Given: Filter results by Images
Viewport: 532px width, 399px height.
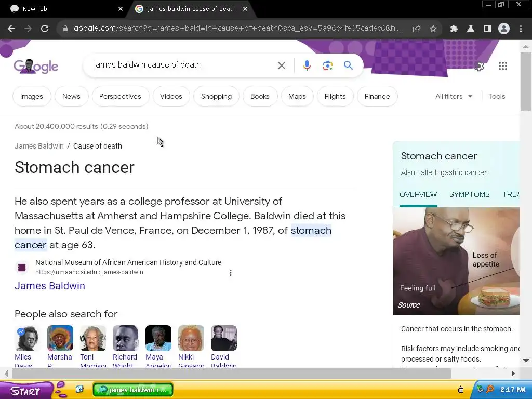Looking at the screenshot, I should (32, 96).
